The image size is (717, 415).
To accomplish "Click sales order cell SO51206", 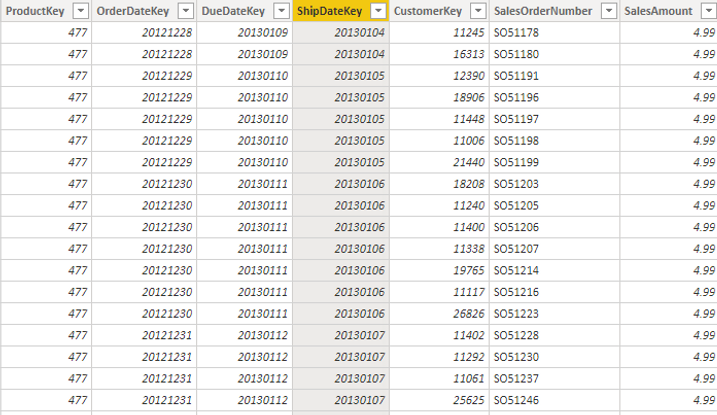I will coord(554,227).
